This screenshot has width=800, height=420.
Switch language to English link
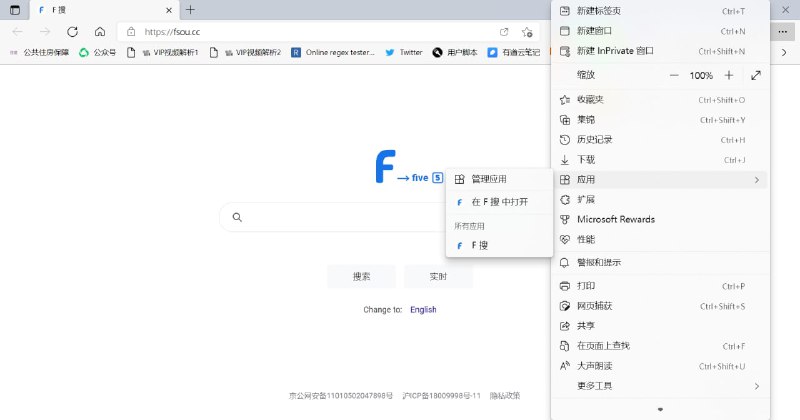click(x=423, y=309)
